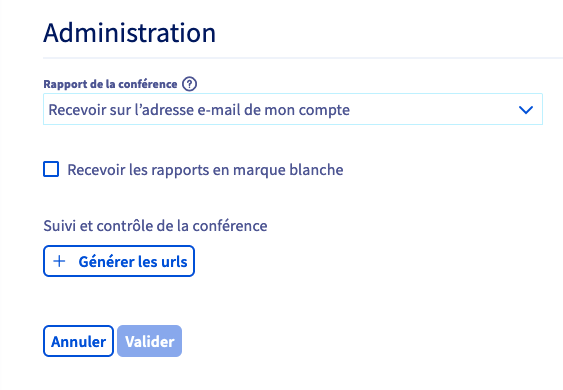Confirm settings with the Valider button

click(x=149, y=341)
